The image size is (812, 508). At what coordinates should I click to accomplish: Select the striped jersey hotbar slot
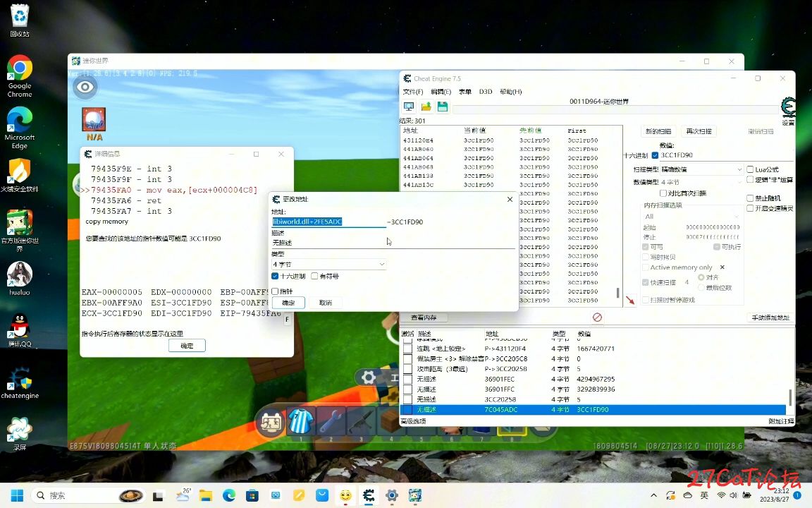pyautogui.click(x=300, y=421)
